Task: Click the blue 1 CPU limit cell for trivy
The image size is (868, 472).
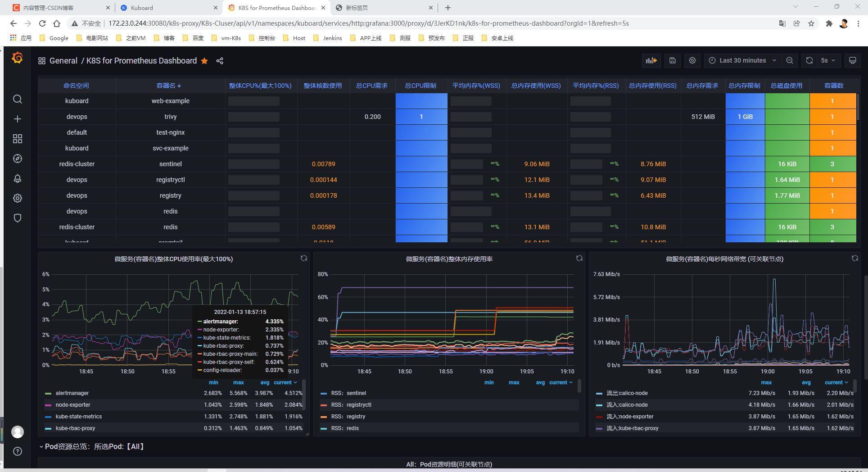Action: 421,117
